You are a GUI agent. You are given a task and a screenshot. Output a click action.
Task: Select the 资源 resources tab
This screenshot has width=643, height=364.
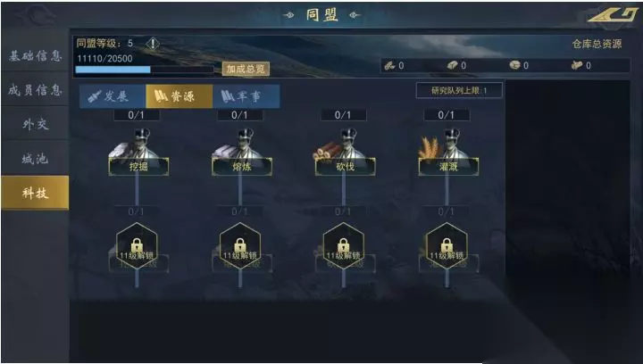[x=180, y=96]
